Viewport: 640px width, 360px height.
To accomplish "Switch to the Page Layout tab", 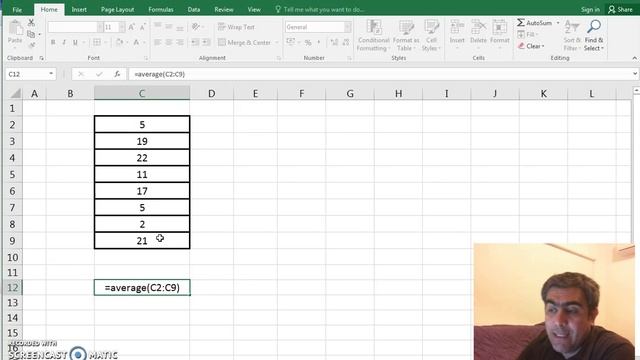I will [x=118, y=9].
